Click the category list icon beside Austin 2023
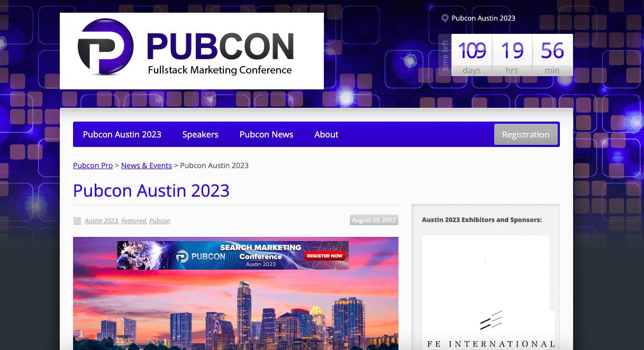Screen dimensions: 644x350 tap(77, 221)
